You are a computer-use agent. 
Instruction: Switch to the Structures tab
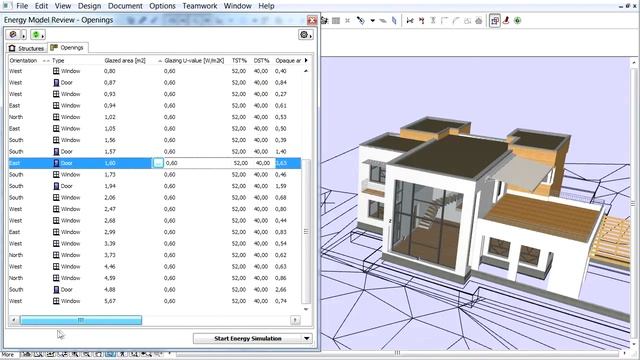coord(27,48)
